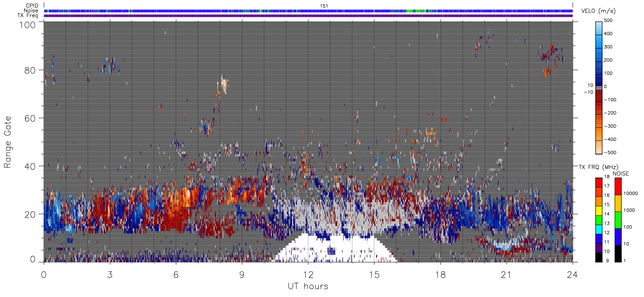Click the '24' tick on UT hours axis

point(572,274)
